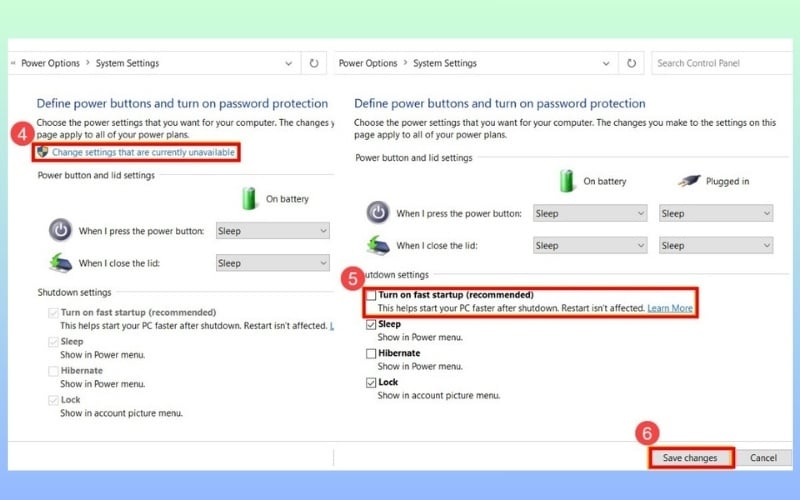Expand left window's power button Sleep dropdown

click(272, 231)
